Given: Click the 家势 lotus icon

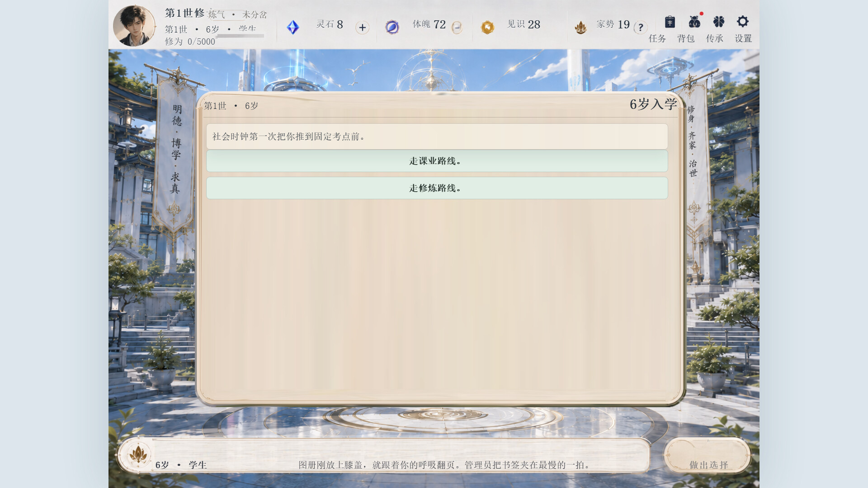Looking at the screenshot, I should tap(580, 28).
